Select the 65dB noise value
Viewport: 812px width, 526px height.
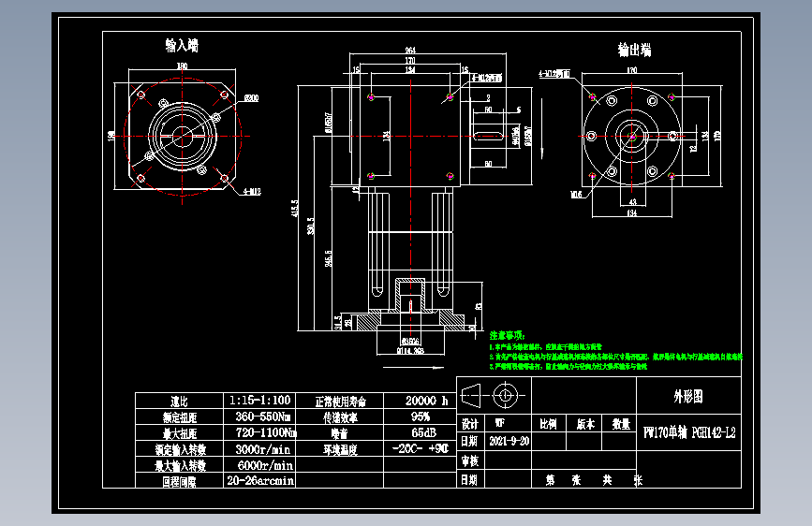(x=424, y=432)
